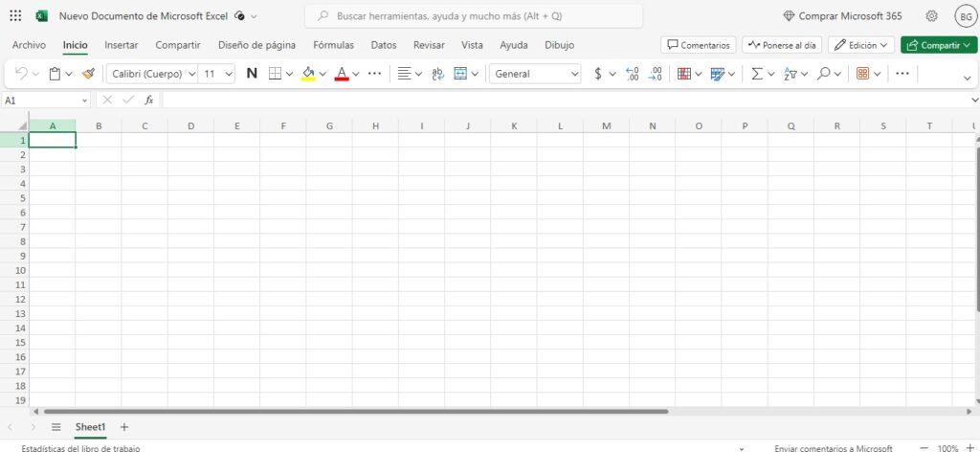Click the Undo arrow icon
The height and width of the screenshot is (452, 980).
pos(21,74)
